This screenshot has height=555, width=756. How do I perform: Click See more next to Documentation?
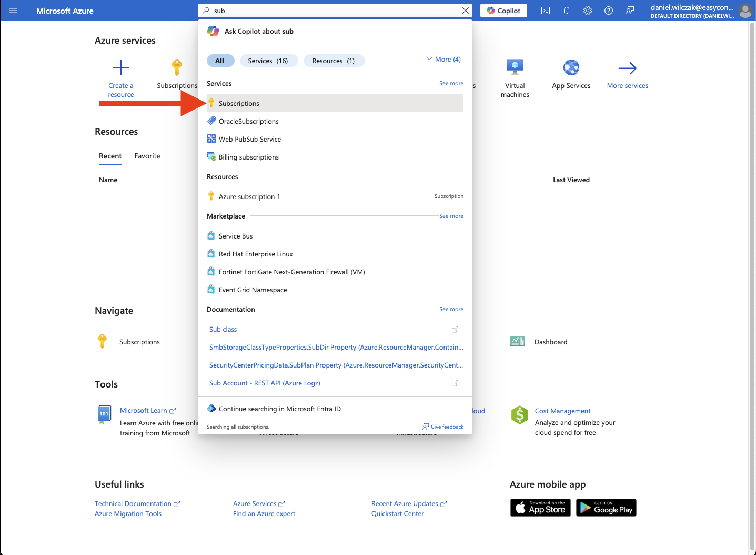451,309
